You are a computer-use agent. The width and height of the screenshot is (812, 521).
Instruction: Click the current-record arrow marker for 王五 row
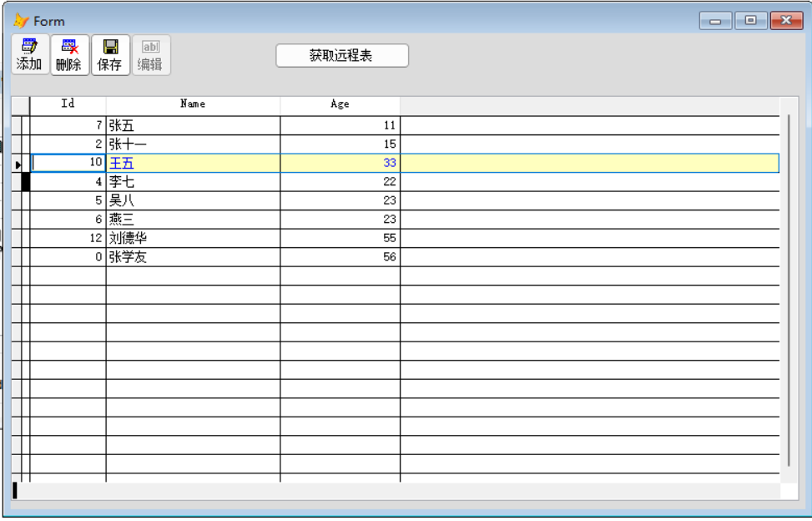coord(17,164)
